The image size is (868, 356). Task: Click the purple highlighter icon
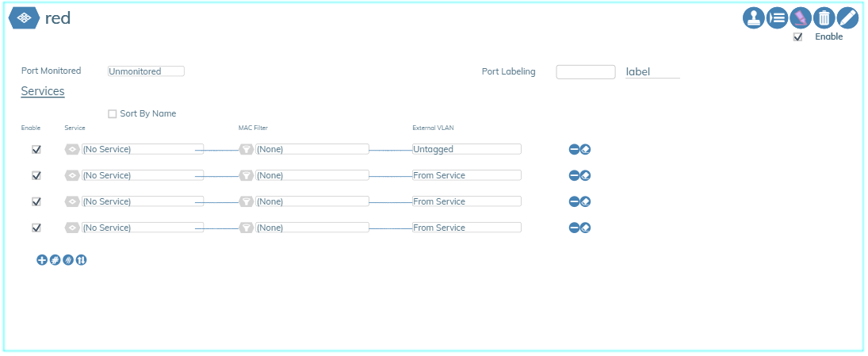(x=801, y=17)
